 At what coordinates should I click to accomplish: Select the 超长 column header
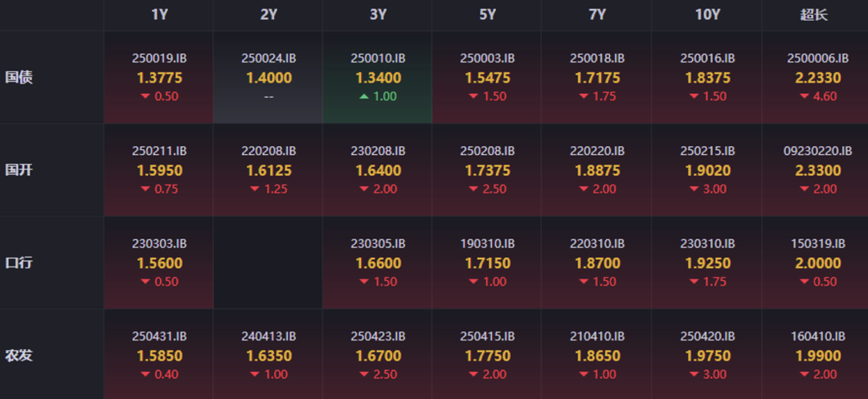coord(815,14)
